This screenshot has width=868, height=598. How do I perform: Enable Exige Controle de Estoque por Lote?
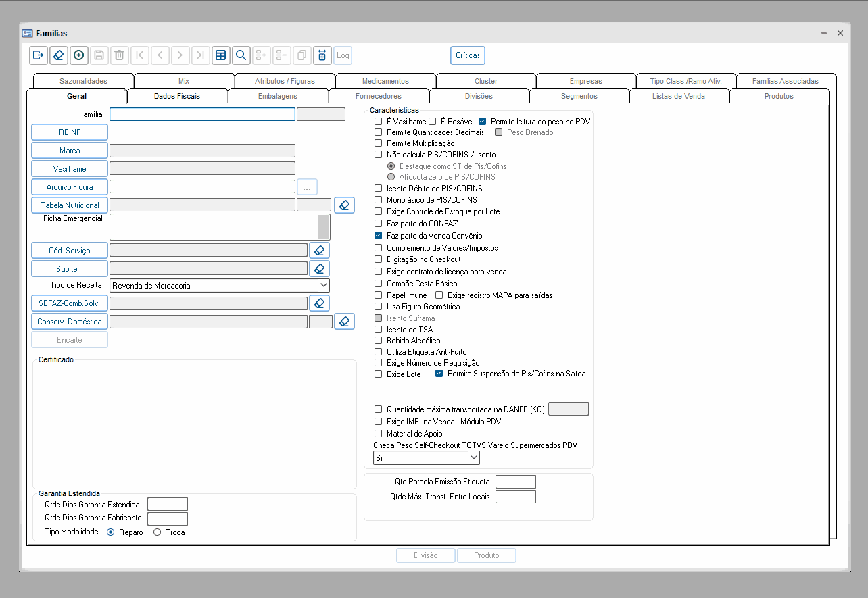pos(379,211)
